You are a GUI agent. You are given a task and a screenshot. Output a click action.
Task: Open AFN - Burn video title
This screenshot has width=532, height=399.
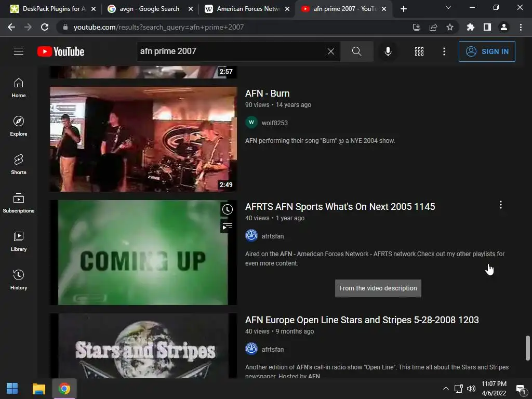click(x=268, y=94)
